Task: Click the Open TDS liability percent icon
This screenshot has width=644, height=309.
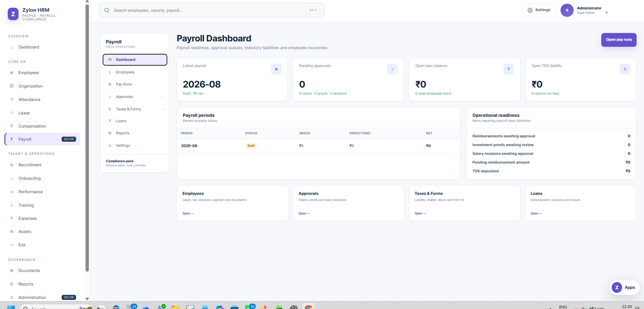Action: (x=625, y=69)
